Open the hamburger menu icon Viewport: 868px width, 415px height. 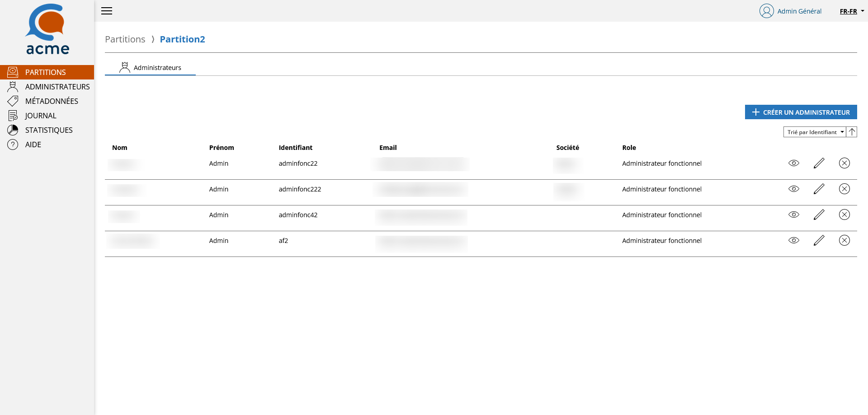[107, 11]
